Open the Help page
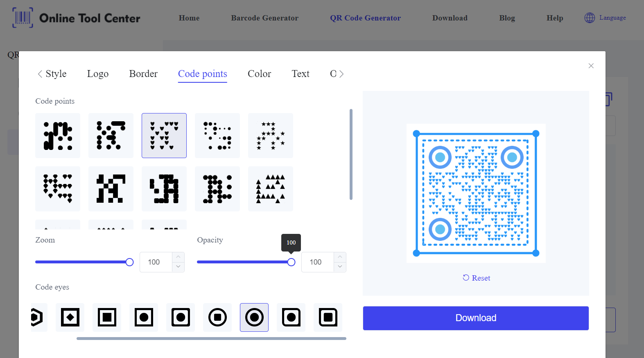This screenshot has height=358, width=644. coord(555,18)
